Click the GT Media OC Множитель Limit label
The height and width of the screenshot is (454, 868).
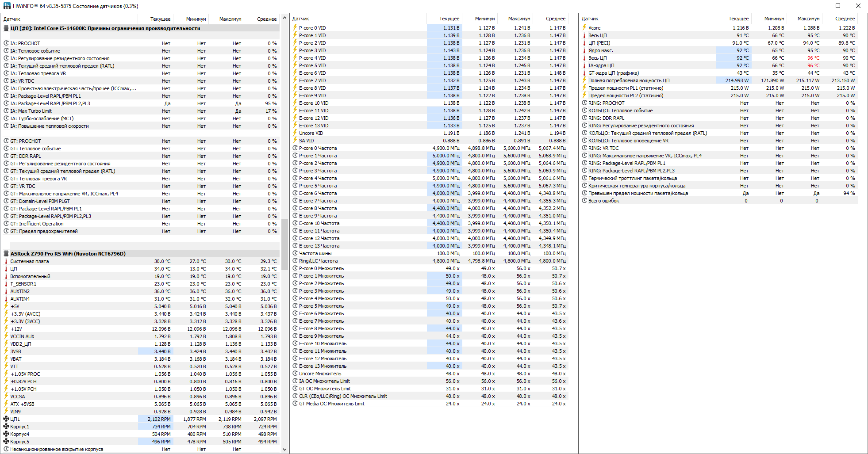coord(332,404)
